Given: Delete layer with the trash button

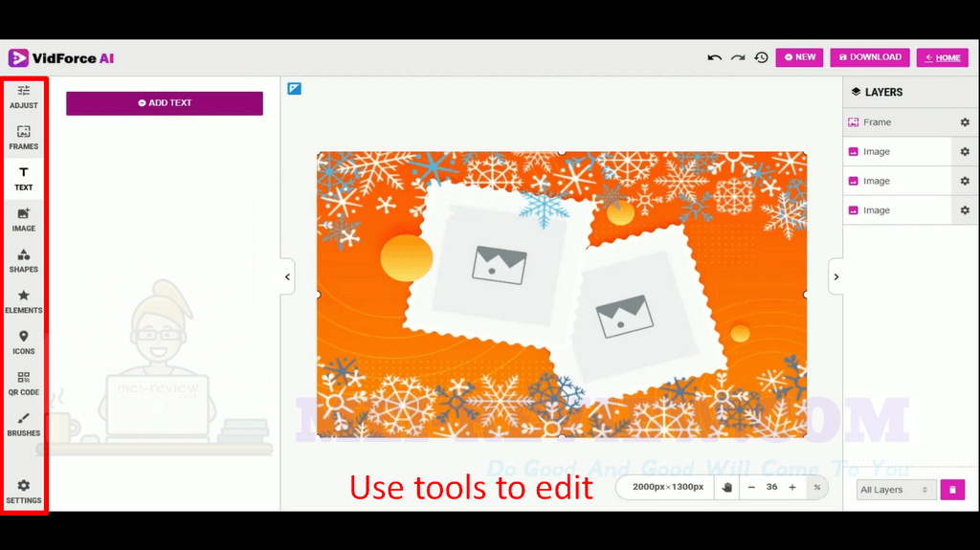Looking at the screenshot, I should pyautogui.click(x=952, y=490).
